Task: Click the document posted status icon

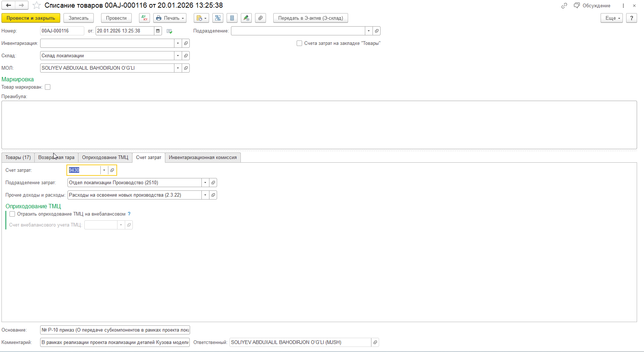Action: (169, 31)
